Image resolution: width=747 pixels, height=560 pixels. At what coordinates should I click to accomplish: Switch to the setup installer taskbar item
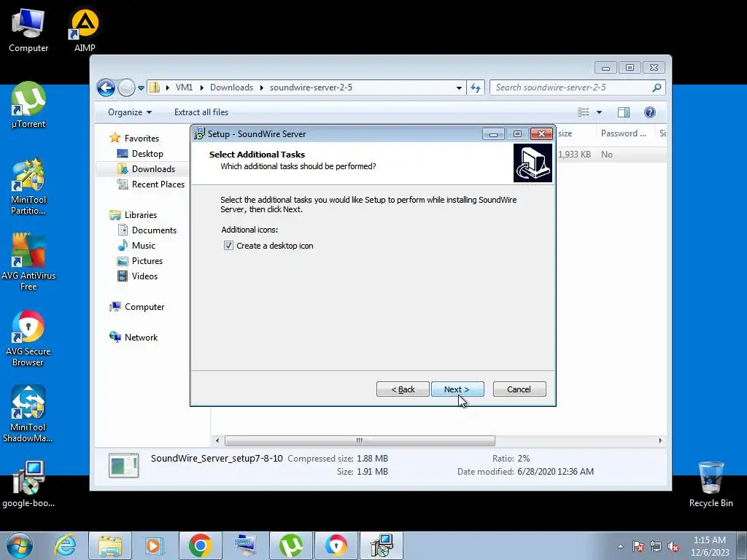(x=381, y=545)
